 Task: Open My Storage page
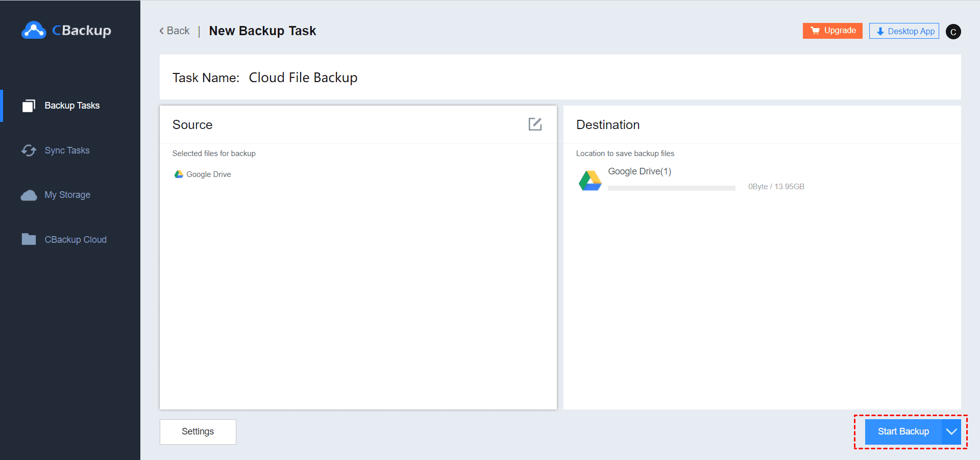67,195
